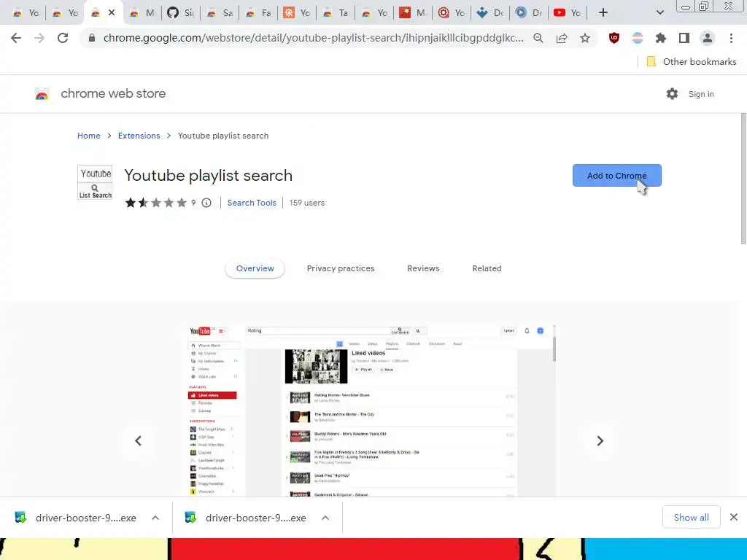
Task: Go to Home breadcrumb
Action: (x=88, y=136)
